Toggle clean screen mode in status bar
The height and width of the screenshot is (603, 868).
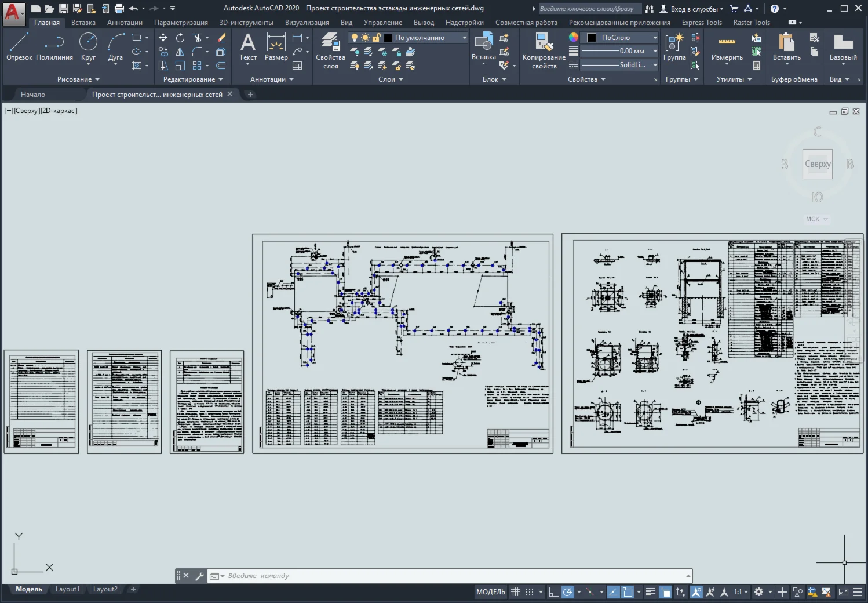[844, 592]
